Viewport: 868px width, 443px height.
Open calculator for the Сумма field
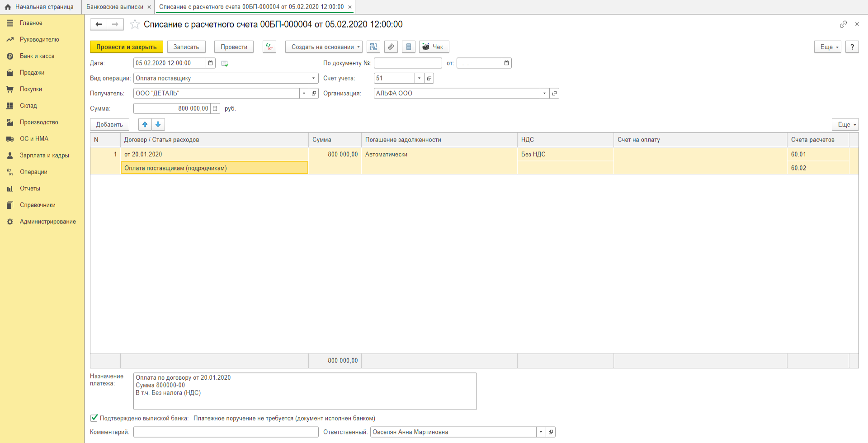pyautogui.click(x=215, y=108)
